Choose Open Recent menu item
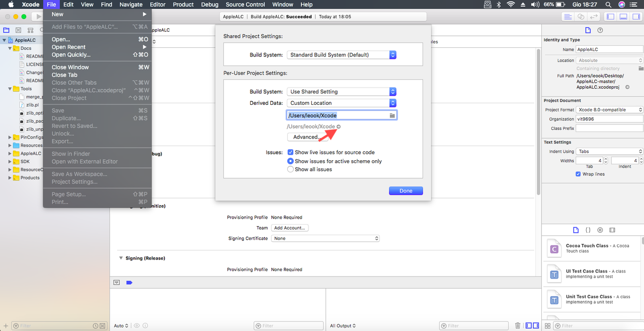 [98, 47]
